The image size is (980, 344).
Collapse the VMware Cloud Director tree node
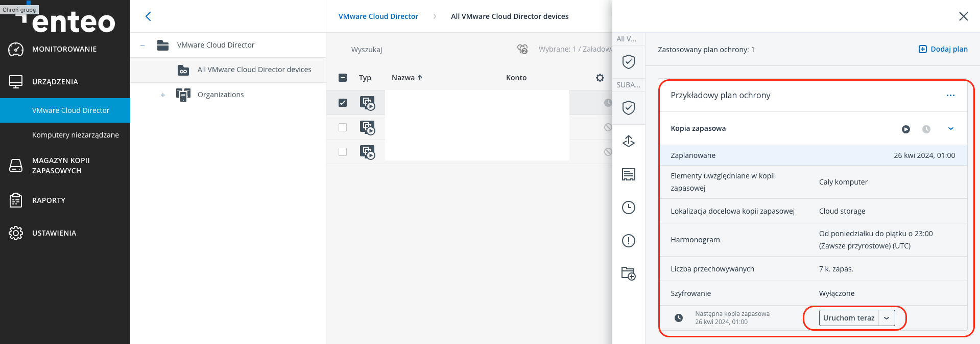[x=142, y=45]
